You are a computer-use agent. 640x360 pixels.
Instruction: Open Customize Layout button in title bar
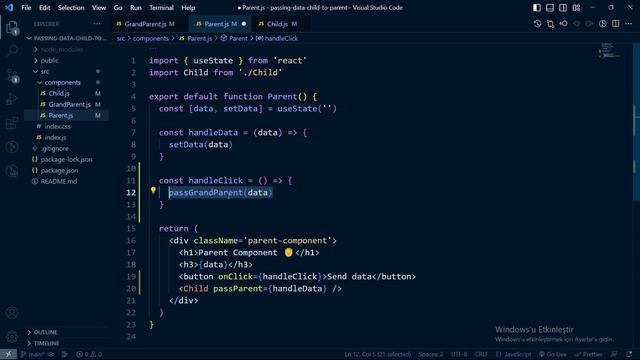click(x=576, y=8)
